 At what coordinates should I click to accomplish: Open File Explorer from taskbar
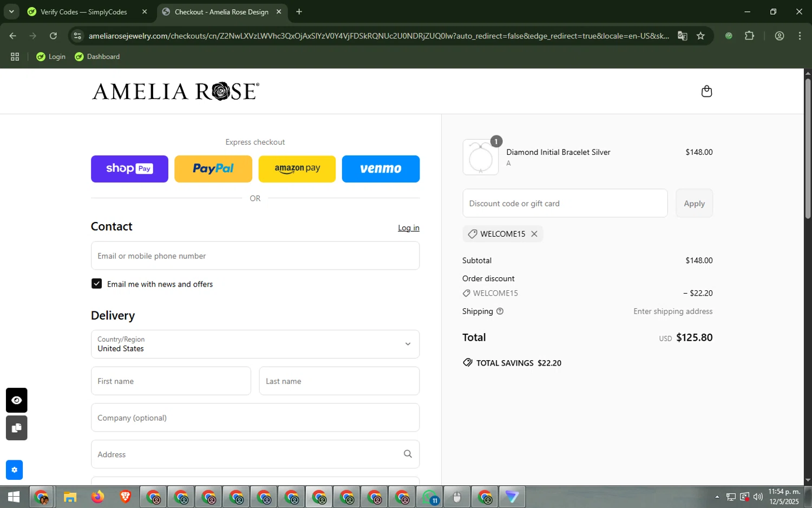point(70,497)
